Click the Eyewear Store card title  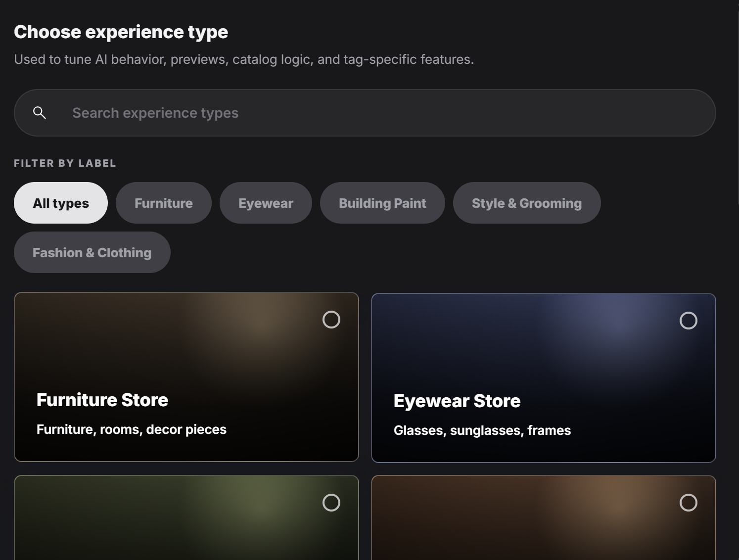[457, 401]
